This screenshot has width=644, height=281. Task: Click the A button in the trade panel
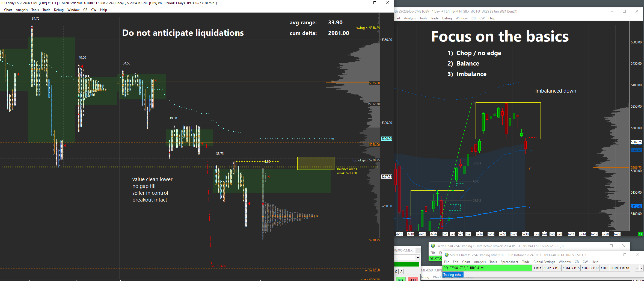(x=401, y=271)
